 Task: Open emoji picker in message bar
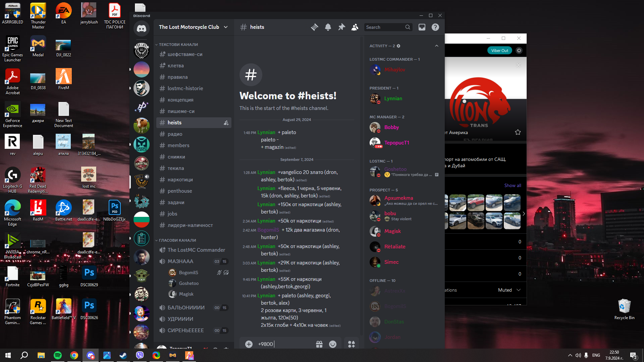332,344
